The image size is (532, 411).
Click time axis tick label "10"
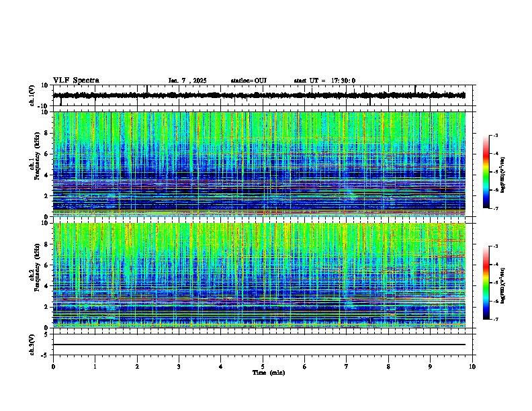coord(472,367)
